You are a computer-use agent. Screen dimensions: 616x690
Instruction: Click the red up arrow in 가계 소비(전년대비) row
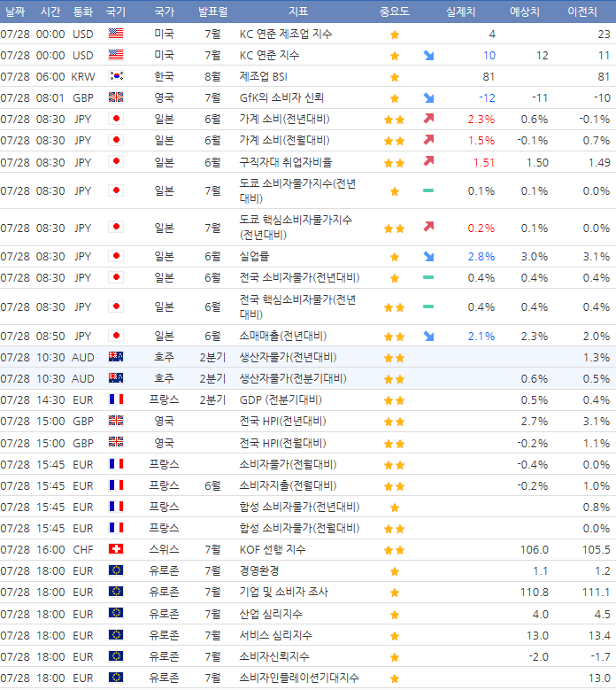tap(428, 119)
